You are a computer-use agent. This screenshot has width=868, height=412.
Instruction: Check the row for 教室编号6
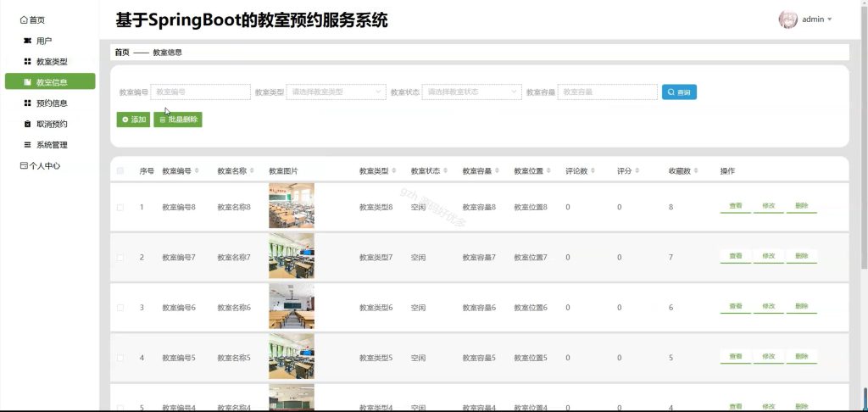[120, 308]
